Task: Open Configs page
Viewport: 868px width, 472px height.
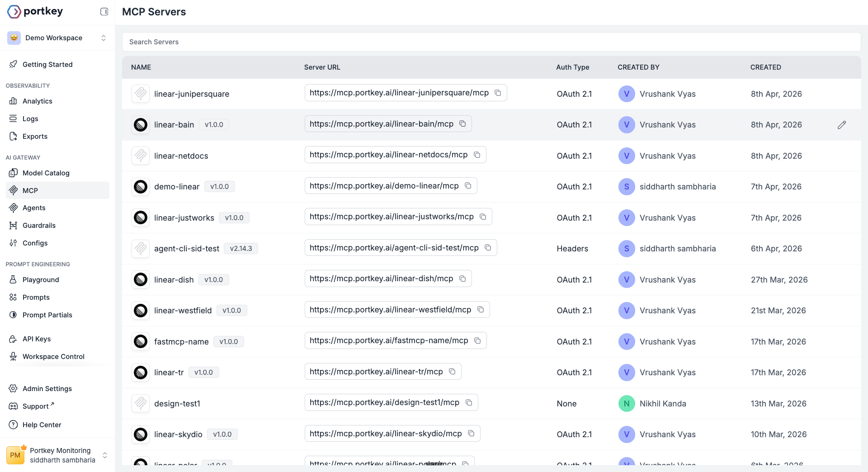Action: pos(57,243)
